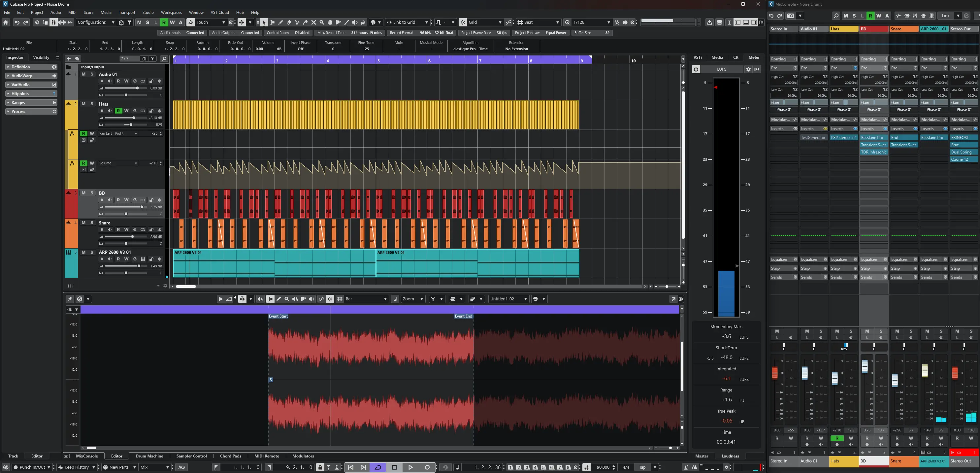Select the Glue tool in toolbar
Image resolution: width=980 pixels, height=473 pixels.
(306, 22)
